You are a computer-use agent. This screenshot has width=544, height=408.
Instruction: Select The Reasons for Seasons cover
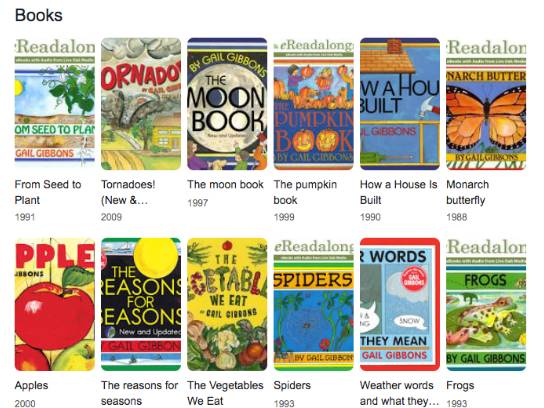(141, 304)
